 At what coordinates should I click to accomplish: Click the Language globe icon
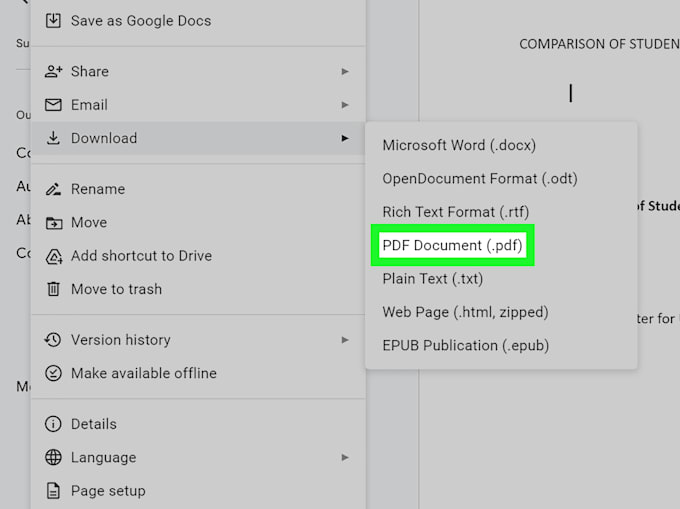click(53, 457)
